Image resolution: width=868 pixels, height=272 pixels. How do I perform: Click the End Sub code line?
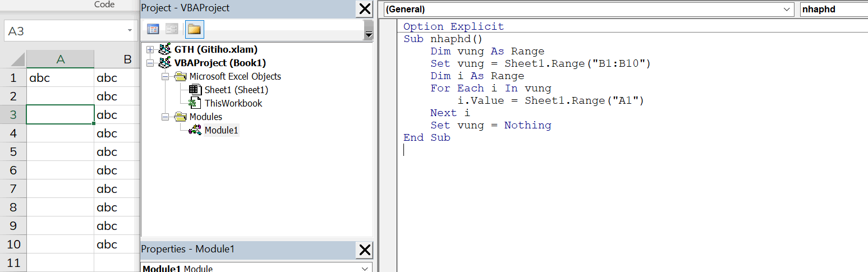[427, 137]
